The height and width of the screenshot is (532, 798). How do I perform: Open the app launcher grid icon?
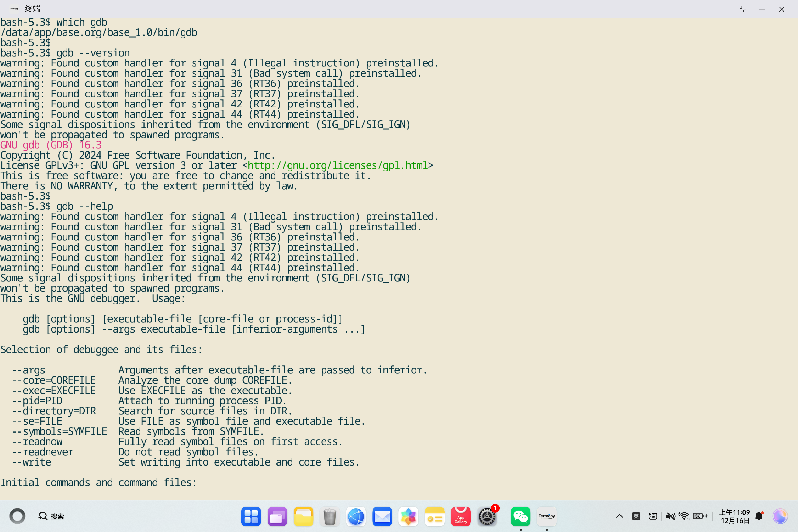click(251, 516)
